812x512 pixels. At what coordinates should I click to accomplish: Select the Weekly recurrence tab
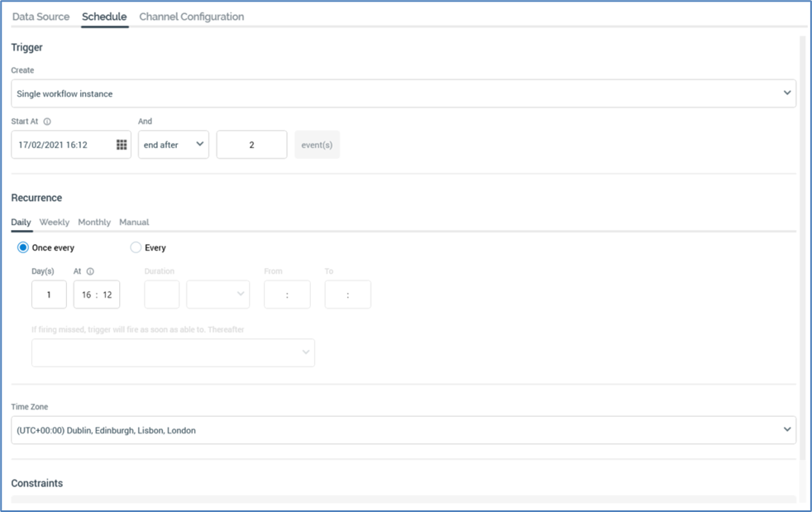coord(55,223)
